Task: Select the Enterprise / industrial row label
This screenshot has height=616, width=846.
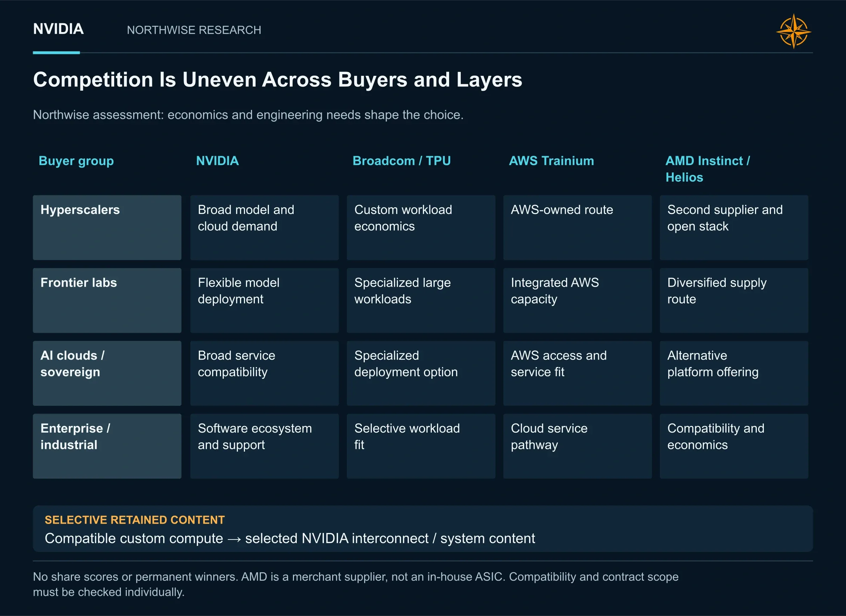Action: click(107, 446)
